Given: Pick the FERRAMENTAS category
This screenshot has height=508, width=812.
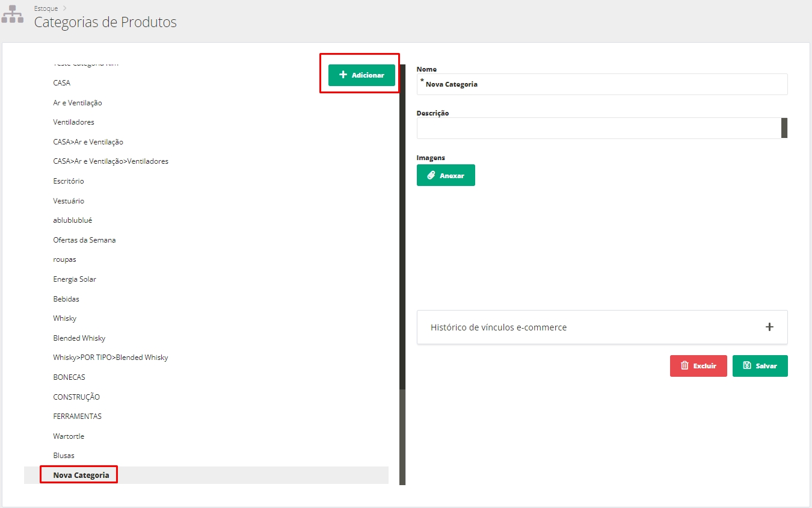Looking at the screenshot, I should click(77, 417).
